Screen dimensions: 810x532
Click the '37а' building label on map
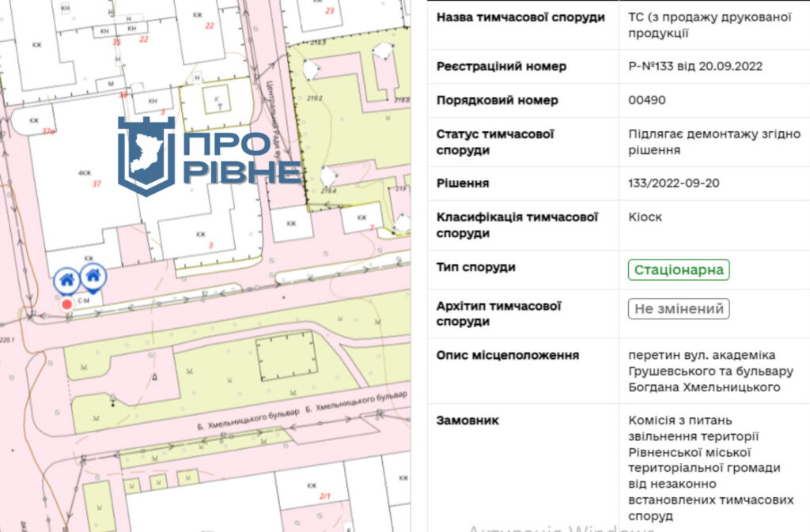click(48, 131)
